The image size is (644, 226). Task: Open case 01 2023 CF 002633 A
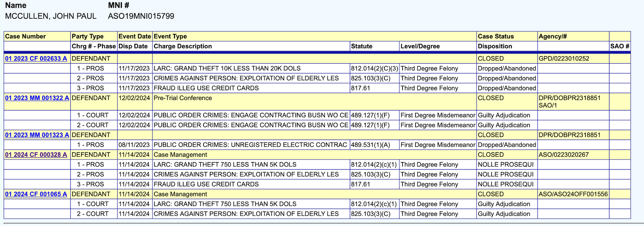pyautogui.click(x=36, y=59)
